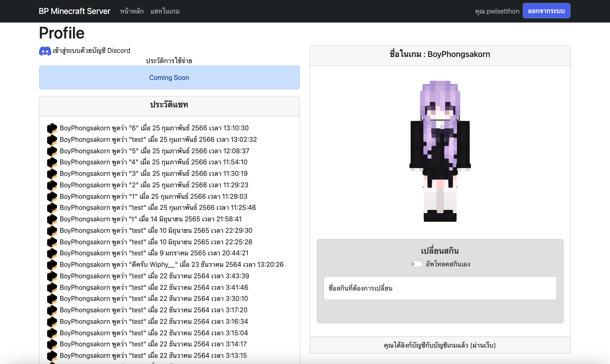Click avatar icon on the 12:08:37 chat row

(52, 151)
